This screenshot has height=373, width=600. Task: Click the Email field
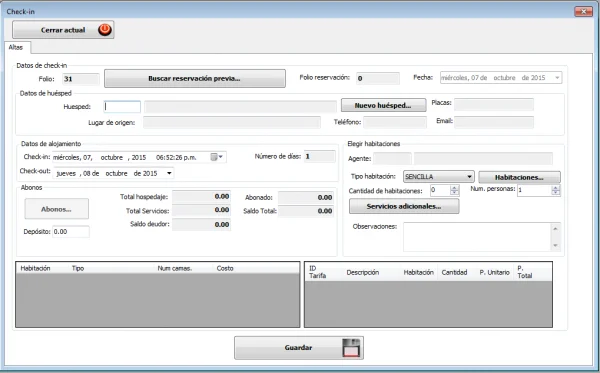(x=494, y=122)
